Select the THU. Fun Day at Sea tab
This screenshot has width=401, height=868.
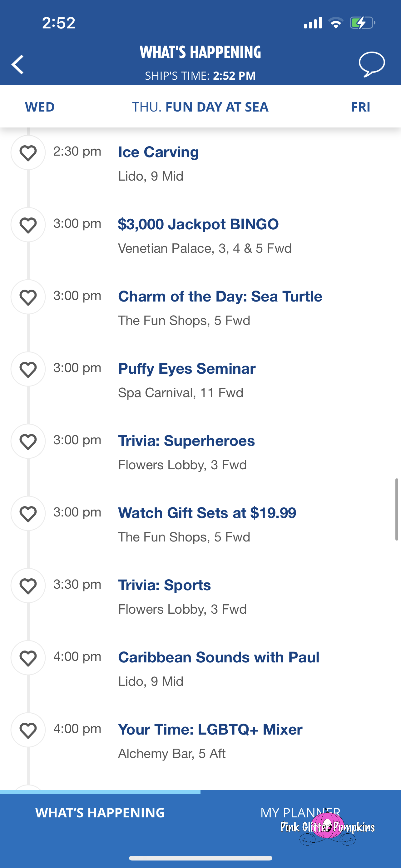[200, 107]
